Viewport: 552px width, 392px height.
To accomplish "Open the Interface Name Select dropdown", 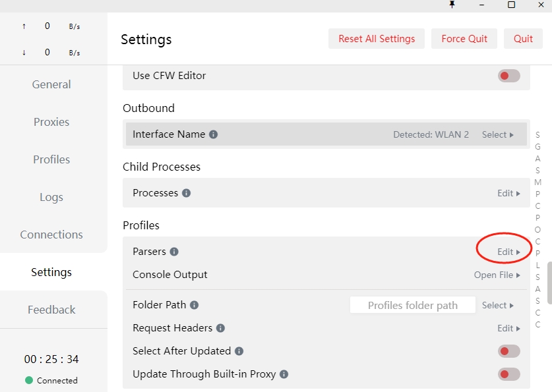I will 497,134.
